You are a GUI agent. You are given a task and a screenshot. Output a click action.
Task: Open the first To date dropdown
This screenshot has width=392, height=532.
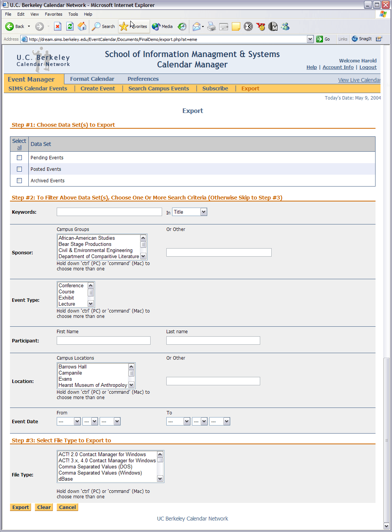(178, 421)
